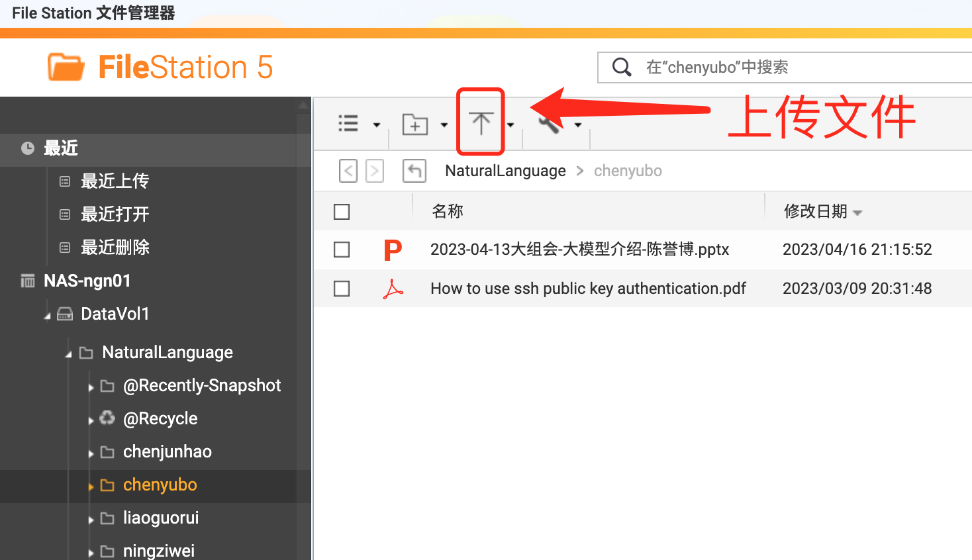Click the sidebar scrollbar up arrow
This screenshot has width=972, height=560.
coord(303,105)
